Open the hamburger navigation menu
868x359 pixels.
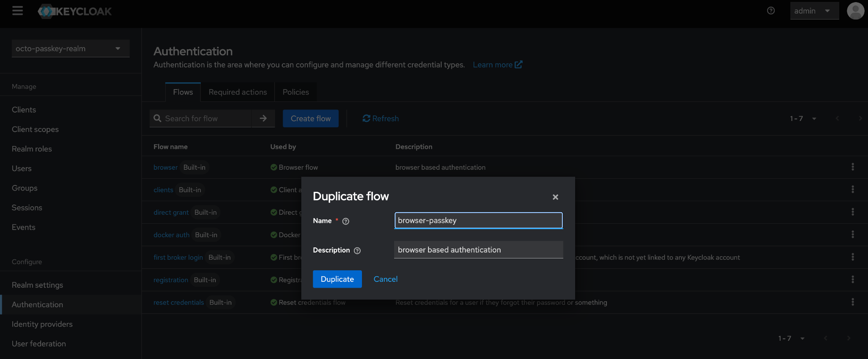click(x=17, y=11)
